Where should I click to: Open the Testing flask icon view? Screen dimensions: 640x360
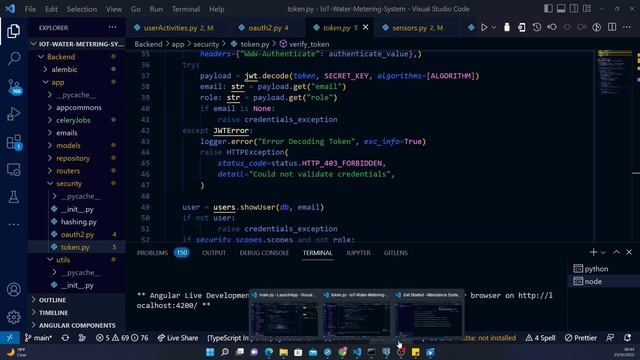coord(13,197)
